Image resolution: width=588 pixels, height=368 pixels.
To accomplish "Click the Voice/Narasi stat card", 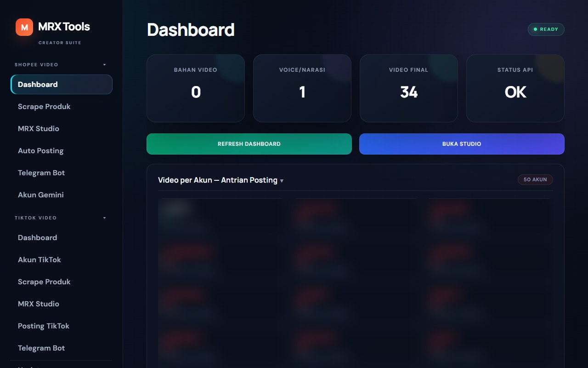I will click(302, 88).
